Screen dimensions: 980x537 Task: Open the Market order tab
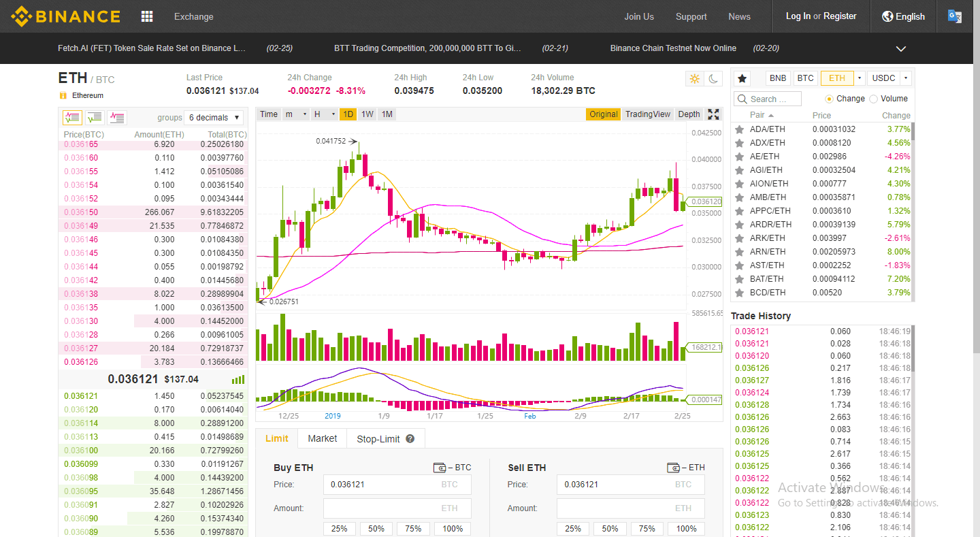click(322, 439)
